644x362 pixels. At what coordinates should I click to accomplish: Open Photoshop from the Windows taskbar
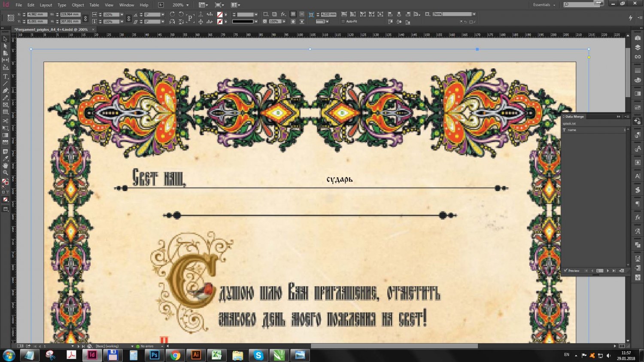click(155, 355)
